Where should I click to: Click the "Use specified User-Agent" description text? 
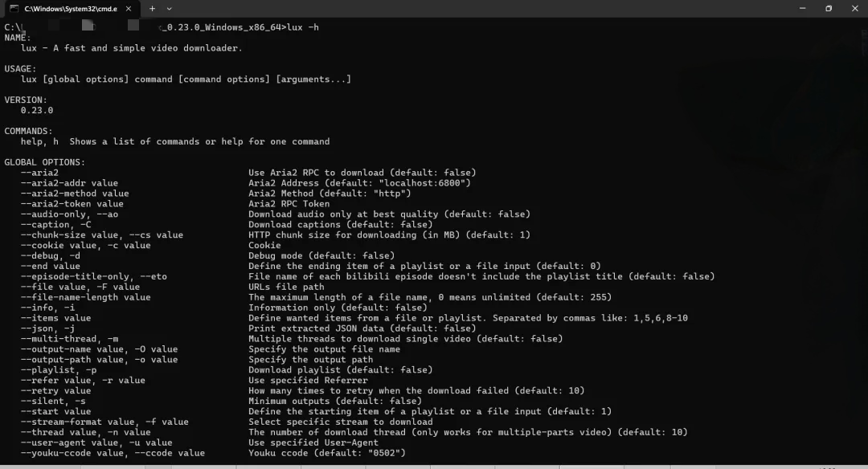tap(313, 442)
